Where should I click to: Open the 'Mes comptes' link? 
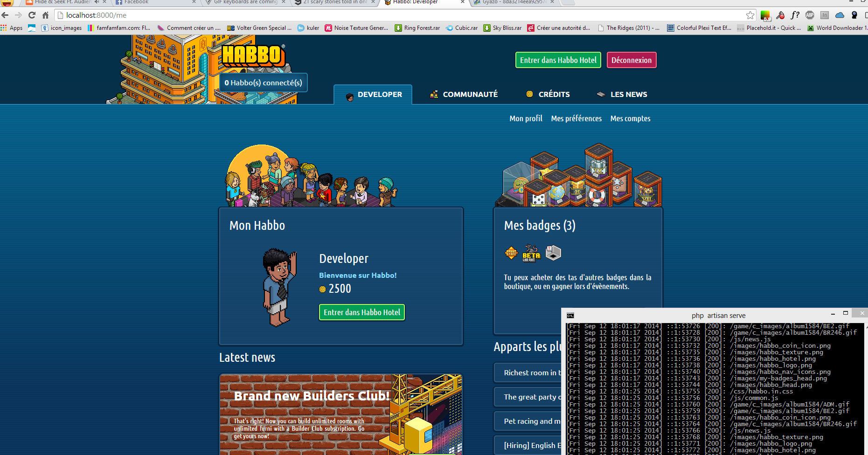[x=631, y=119]
